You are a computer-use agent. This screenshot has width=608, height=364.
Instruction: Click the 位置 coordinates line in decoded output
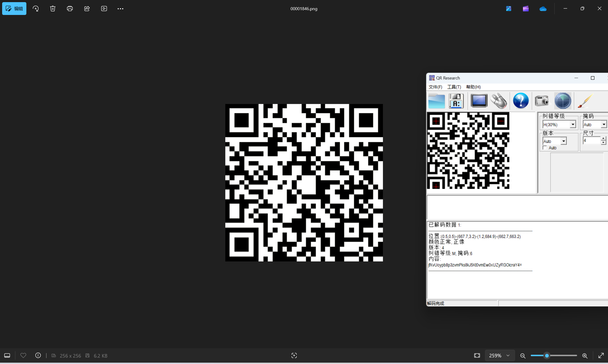[474, 236]
